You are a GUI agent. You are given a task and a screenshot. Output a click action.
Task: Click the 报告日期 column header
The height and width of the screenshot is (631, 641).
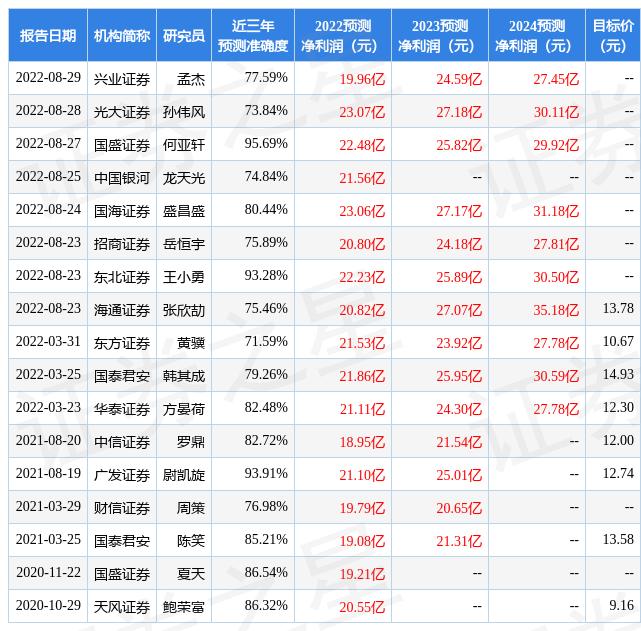[48, 36]
